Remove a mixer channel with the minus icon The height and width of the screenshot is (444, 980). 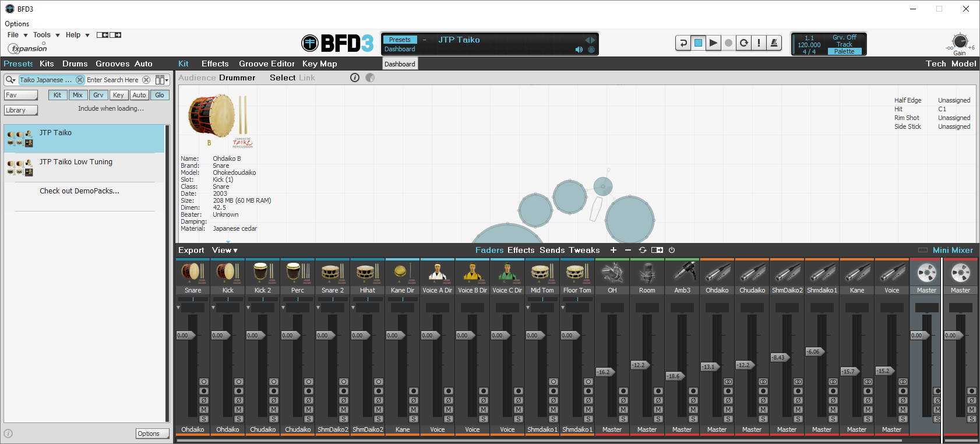tap(628, 250)
